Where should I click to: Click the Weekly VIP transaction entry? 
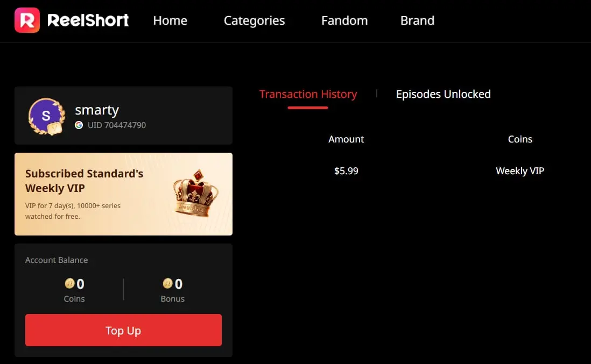point(520,171)
